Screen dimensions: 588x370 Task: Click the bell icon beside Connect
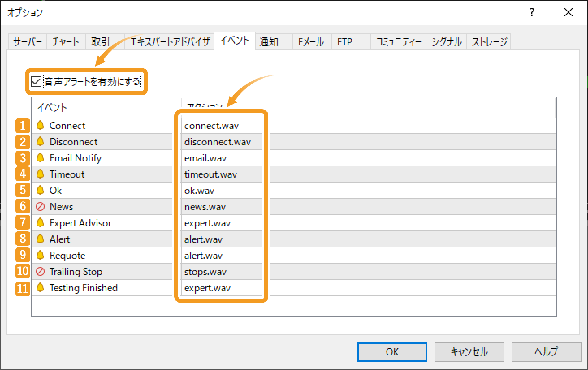[x=40, y=125]
